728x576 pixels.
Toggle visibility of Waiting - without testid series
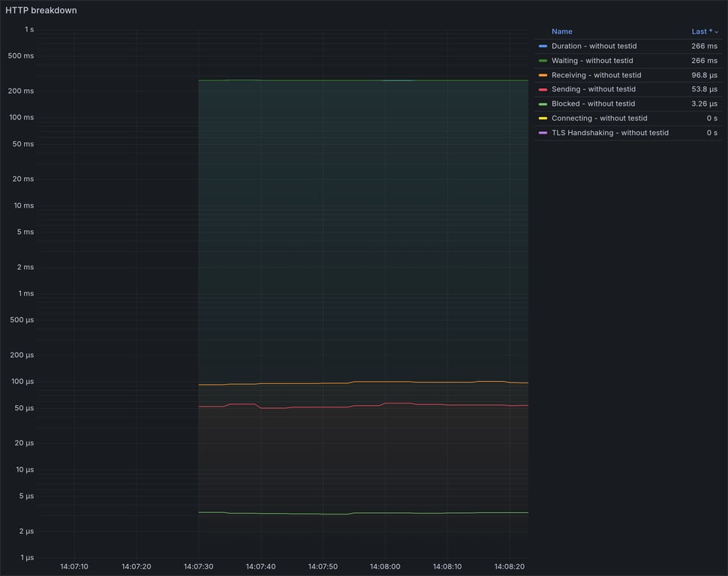(x=592, y=60)
